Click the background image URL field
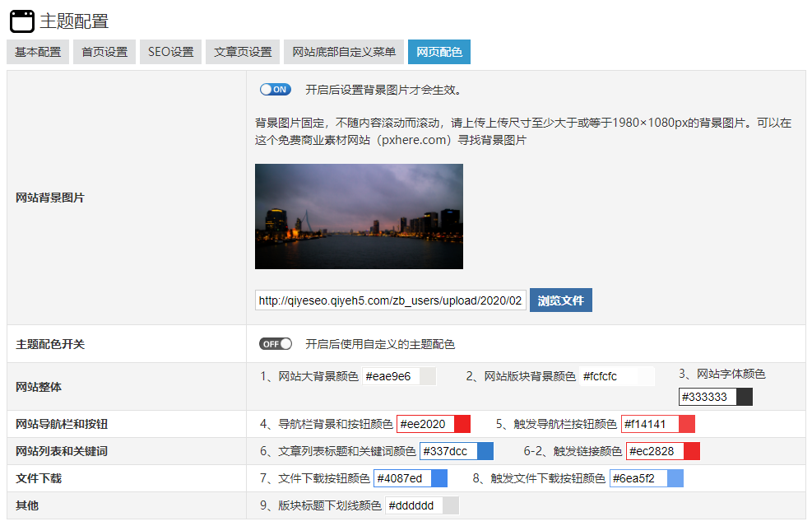This screenshot has height=526, width=812. click(x=391, y=300)
